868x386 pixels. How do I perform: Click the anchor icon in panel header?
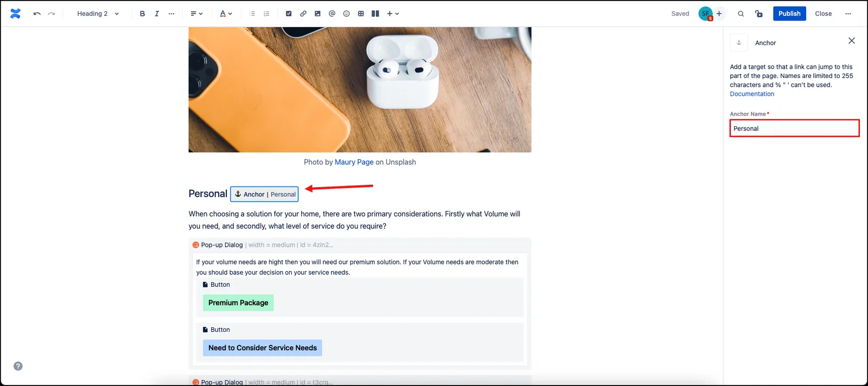tap(739, 42)
